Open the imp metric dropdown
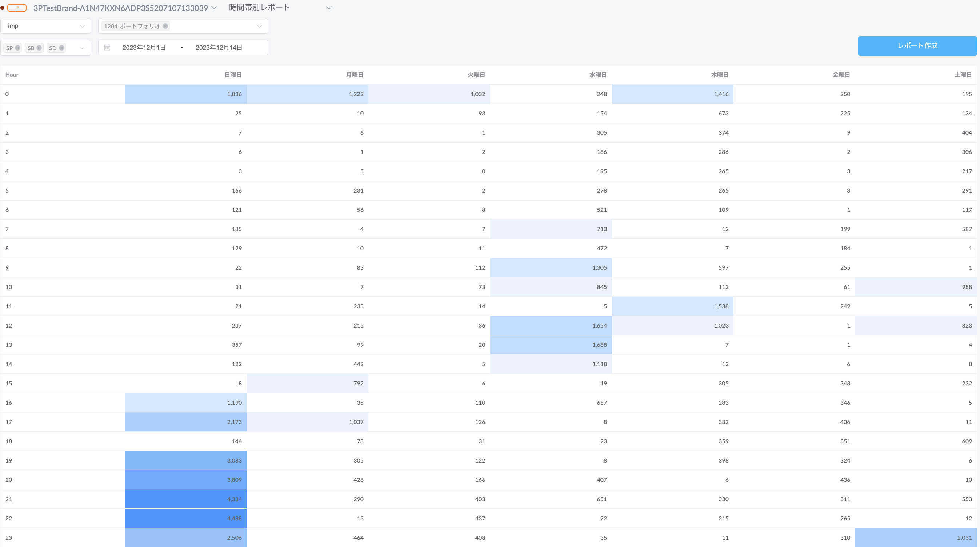The width and height of the screenshot is (980, 547). pos(46,26)
